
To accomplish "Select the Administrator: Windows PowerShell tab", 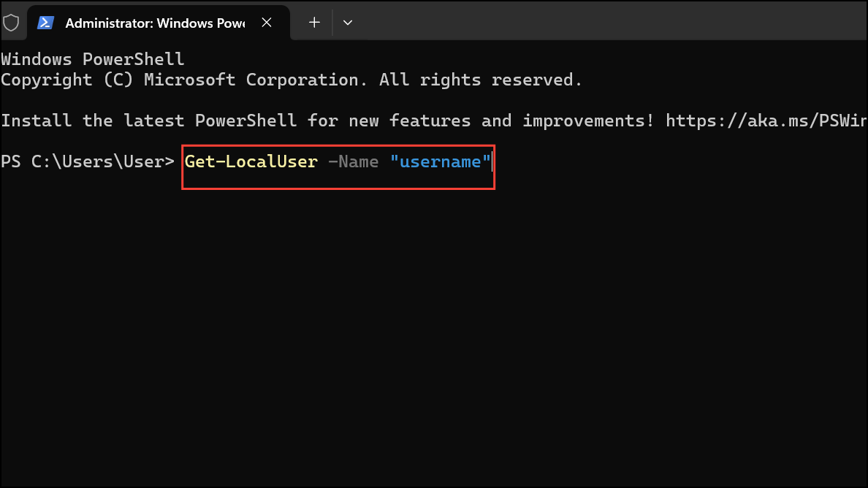I will pos(154,23).
